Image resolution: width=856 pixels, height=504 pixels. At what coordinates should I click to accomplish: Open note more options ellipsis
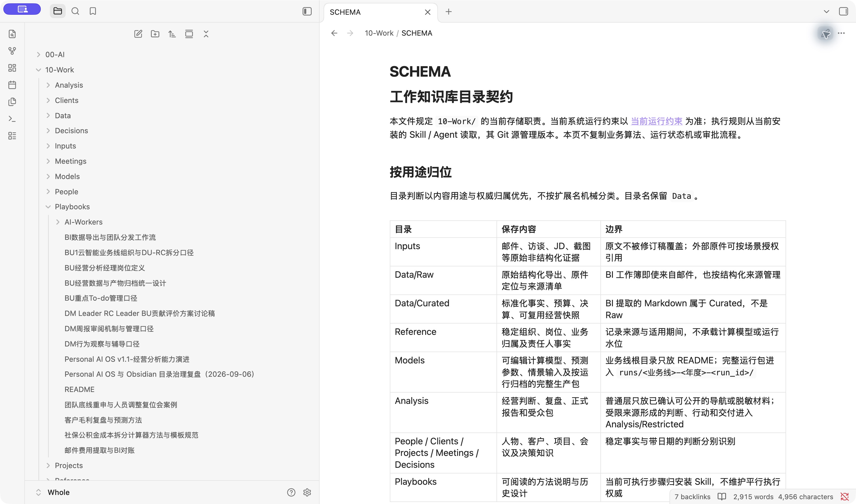[841, 33]
